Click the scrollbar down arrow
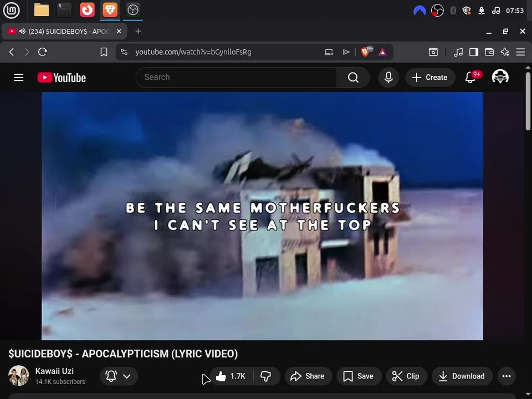Screen dimensions: 532x399 tap(528, 395)
